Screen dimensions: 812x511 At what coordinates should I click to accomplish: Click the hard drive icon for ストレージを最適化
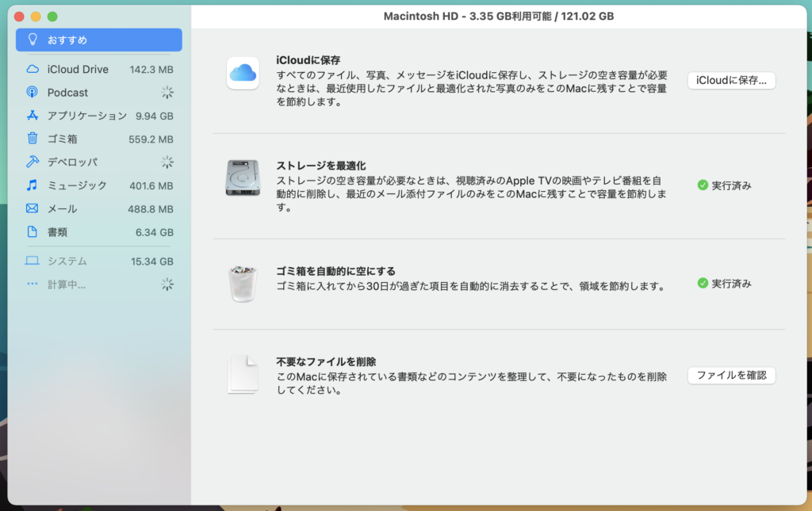tap(243, 178)
